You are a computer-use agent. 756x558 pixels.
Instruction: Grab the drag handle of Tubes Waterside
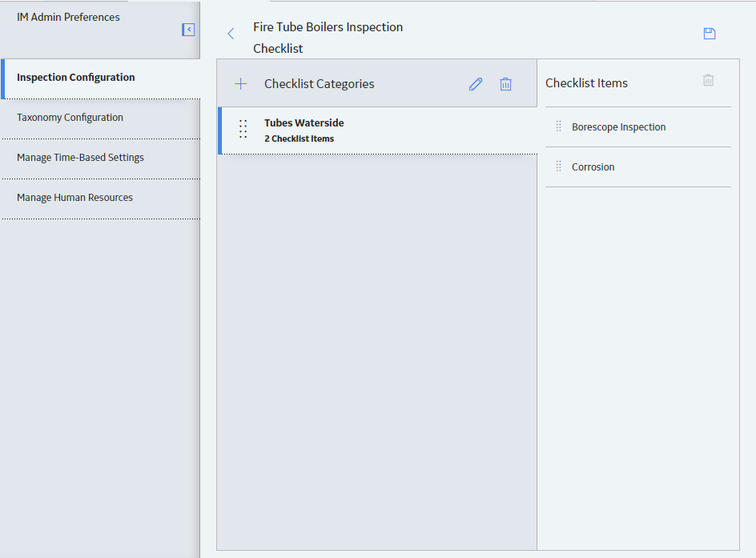coord(243,129)
